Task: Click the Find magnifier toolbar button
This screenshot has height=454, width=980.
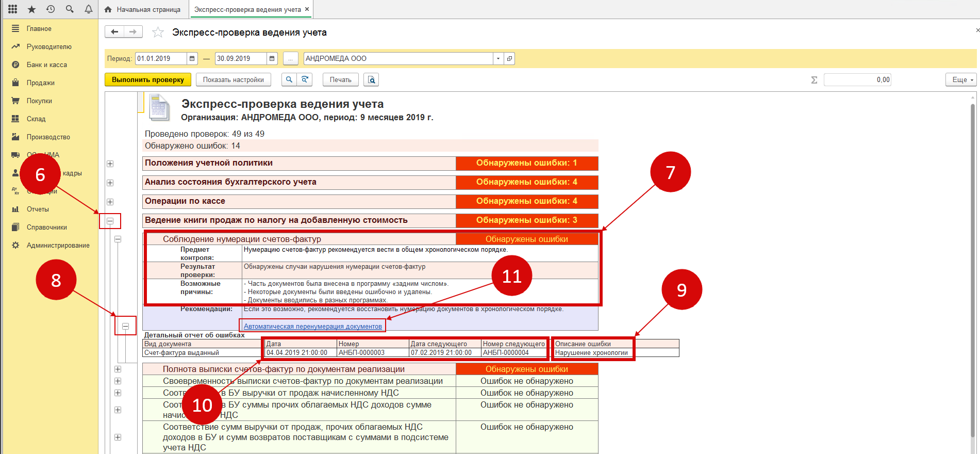Action: tap(289, 79)
